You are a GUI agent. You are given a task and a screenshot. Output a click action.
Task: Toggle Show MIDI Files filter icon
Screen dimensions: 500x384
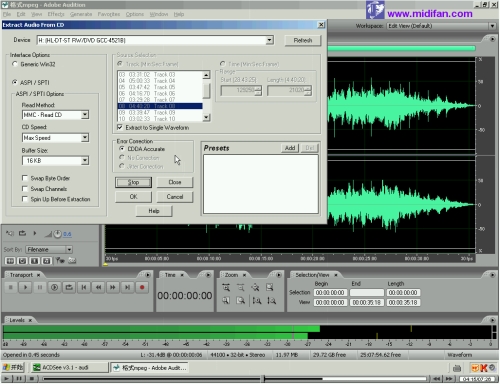pyautogui.click(x=47, y=261)
